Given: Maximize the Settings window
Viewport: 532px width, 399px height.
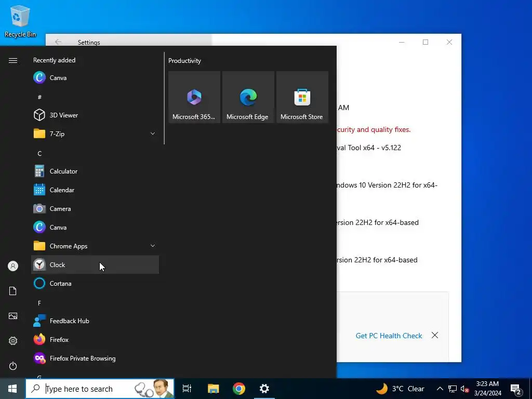Looking at the screenshot, I should (x=425, y=42).
